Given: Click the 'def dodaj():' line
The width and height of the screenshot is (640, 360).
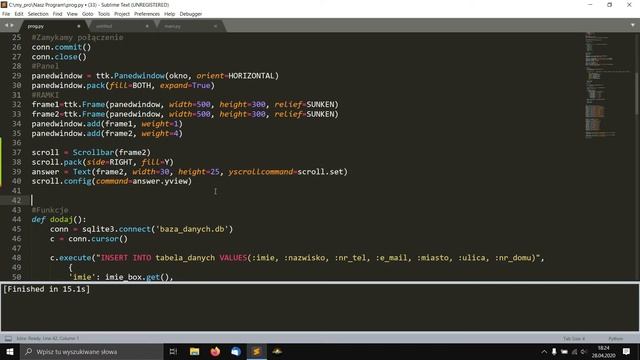Looking at the screenshot, I should pyautogui.click(x=59, y=220).
